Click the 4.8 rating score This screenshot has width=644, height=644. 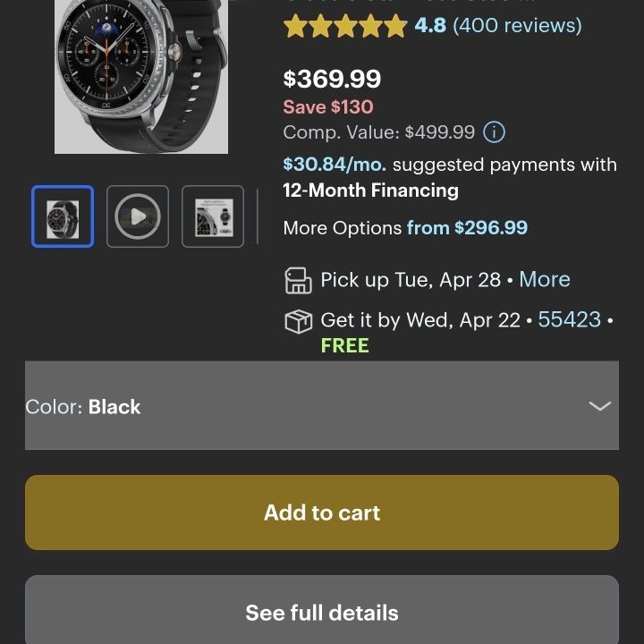430,25
